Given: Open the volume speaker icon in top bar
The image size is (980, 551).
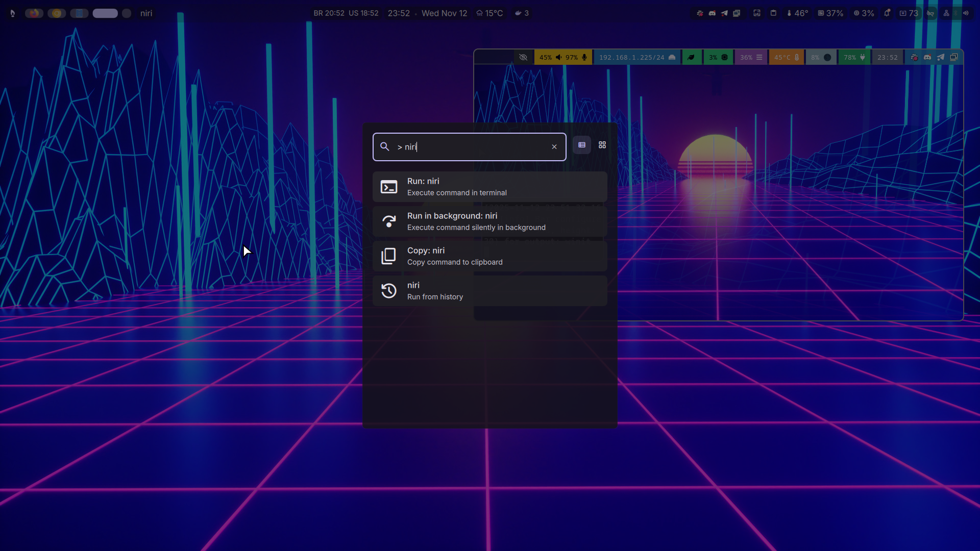Looking at the screenshot, I should pyautogui.click(x=966, y=13).
